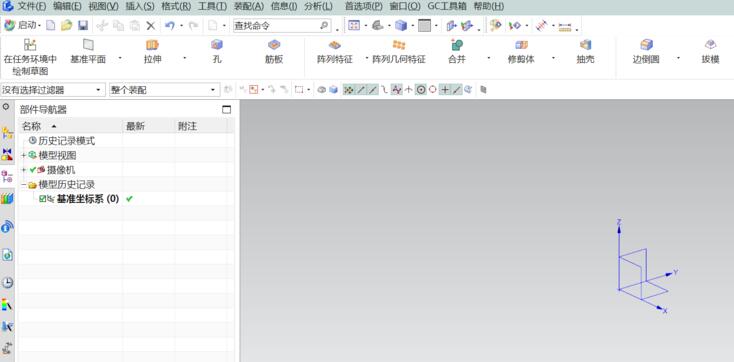Collapse the 模型历史记录 tree node
The width and height of the screenshot is (734, 362).
click(x=23, y=185)
